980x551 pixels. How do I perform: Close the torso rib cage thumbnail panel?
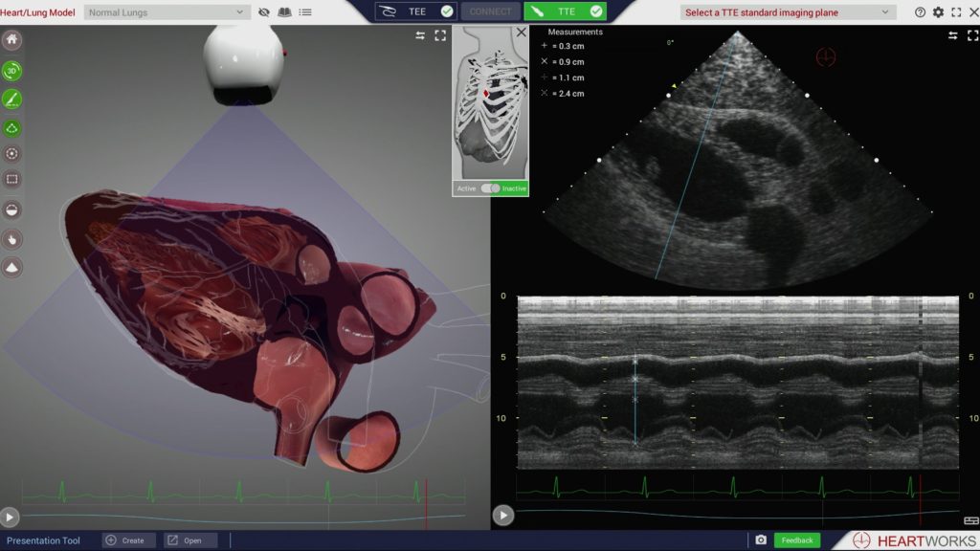coord(521,33)
